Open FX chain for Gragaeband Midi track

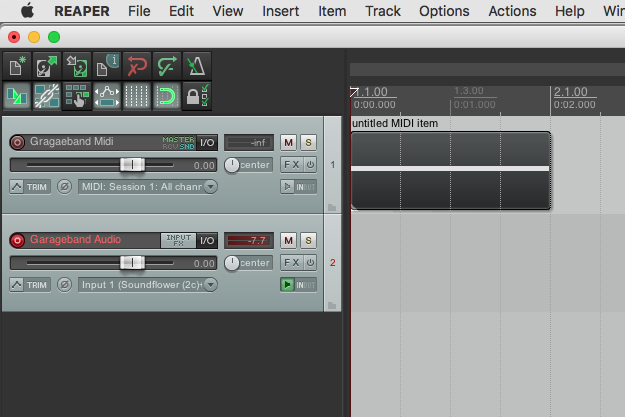292,165
